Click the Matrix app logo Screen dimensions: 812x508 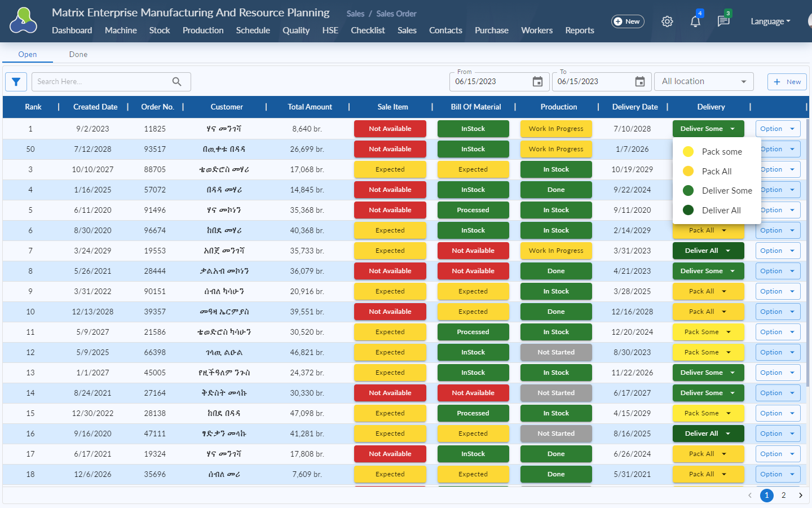click(23, 21)
